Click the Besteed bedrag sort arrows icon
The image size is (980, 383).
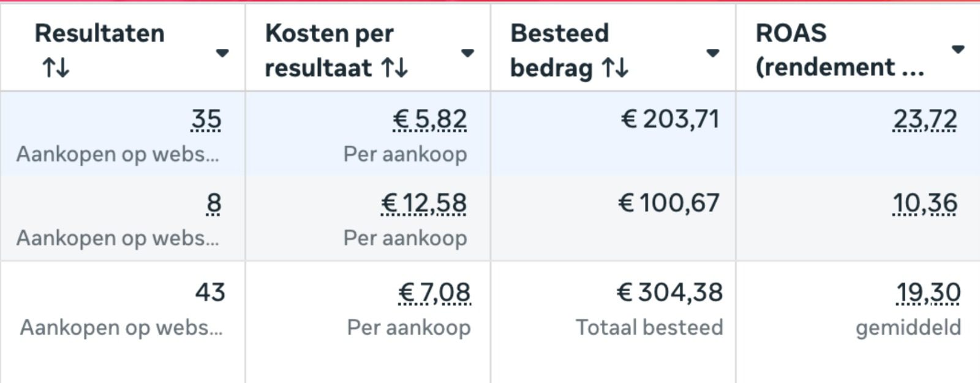[615, 68]
